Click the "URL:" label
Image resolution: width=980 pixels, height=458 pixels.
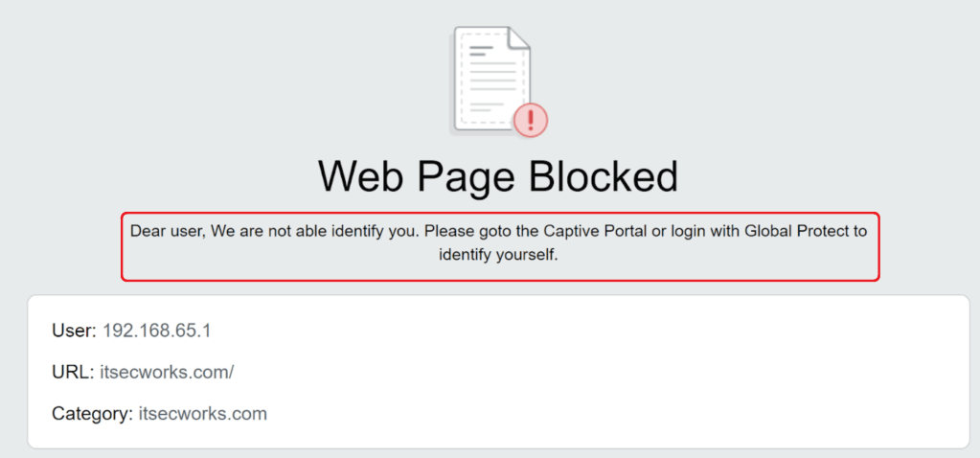pyautogui.click(x=72, y=373)
